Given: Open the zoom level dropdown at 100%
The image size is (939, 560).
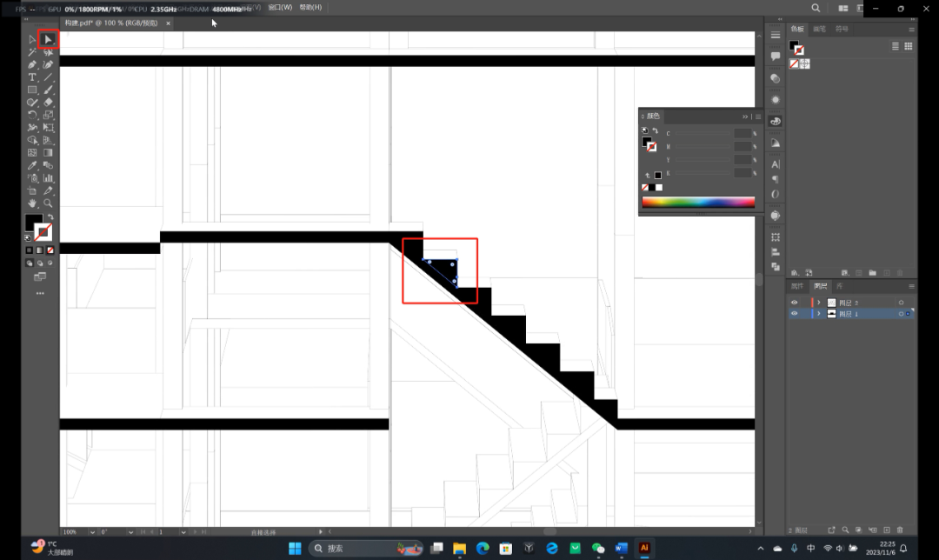Looking at the screenshot, I should pyautogui.click(x=92, y=532).
